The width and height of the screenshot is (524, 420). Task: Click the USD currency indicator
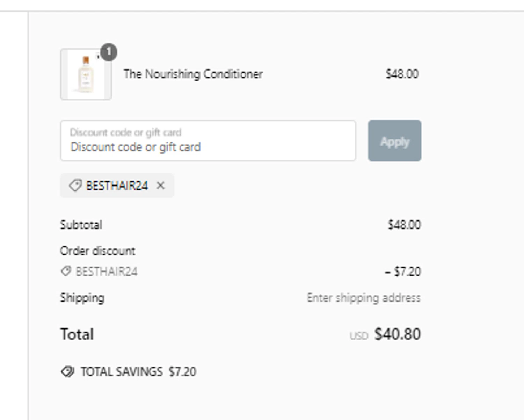(359, 336)
